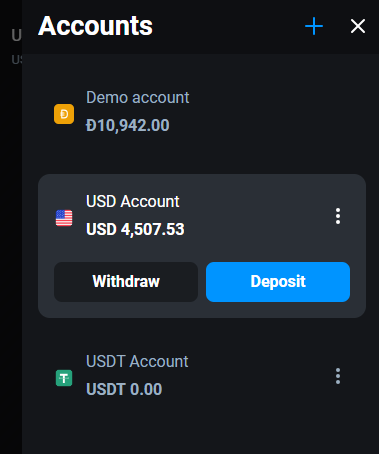This screenshot has width=379, height=454.
Task: Click the Withdraw button
Action: [126, 282]
